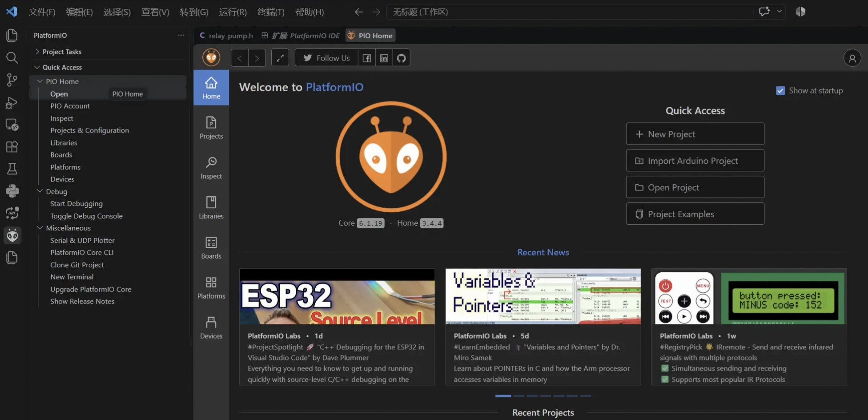This screenshot has width=868, height=420.
Task: Click the PlatformIO logo in PIO Home toolbar
Action: point(211,57)
